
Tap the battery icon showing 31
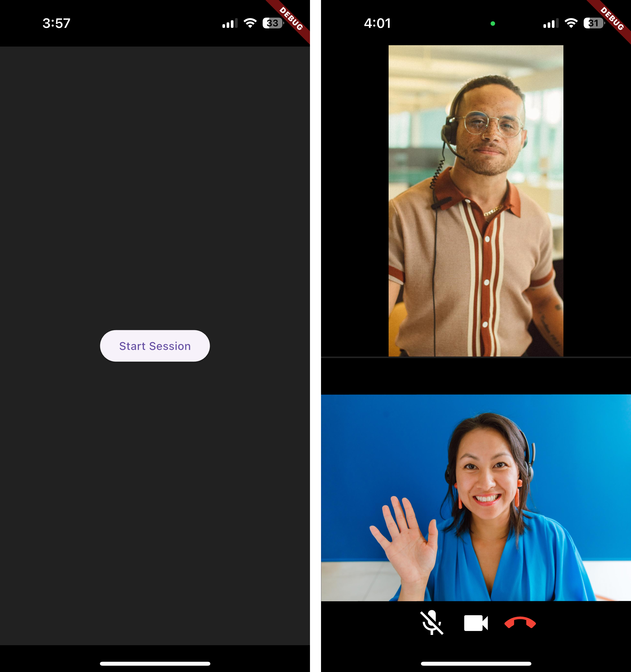593,23
